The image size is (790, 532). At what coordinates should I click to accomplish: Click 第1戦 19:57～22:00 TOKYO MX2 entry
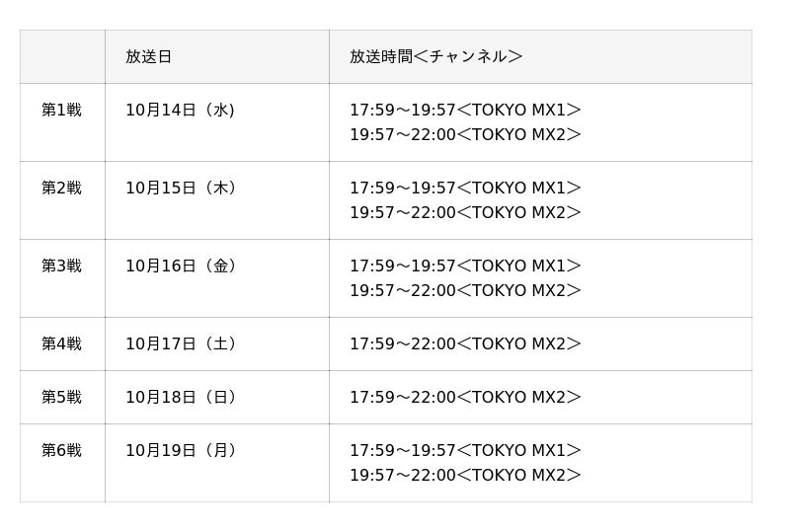[x=465, y=134]
